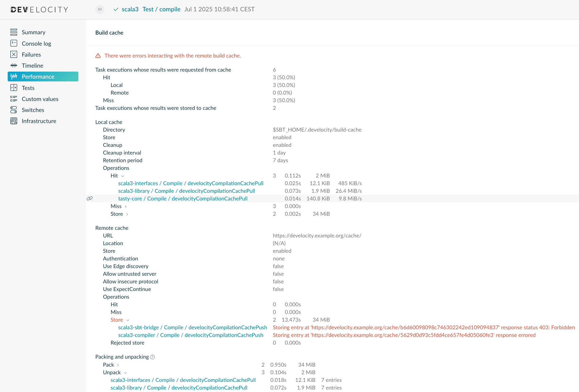Click the Develocity logo
579x392 pixels.
(39, 9)
